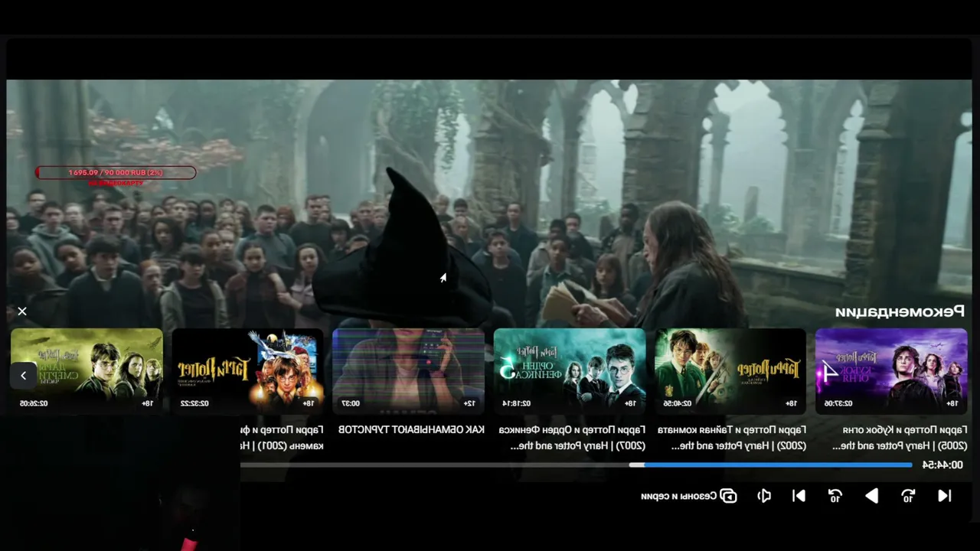
Task: Click the 00:37 duration badge
Action: pyautogui.click(x=350, y=403)
